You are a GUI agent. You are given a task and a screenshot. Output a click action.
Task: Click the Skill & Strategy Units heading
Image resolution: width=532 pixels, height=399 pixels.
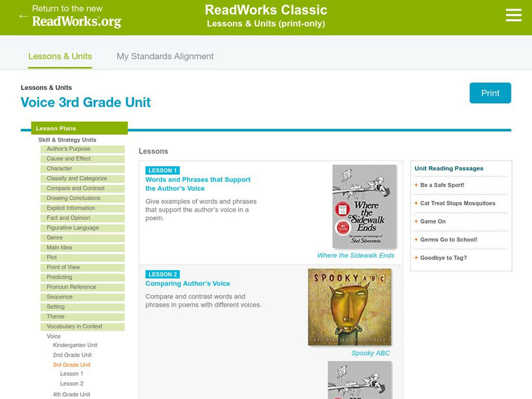coord(67,140)
